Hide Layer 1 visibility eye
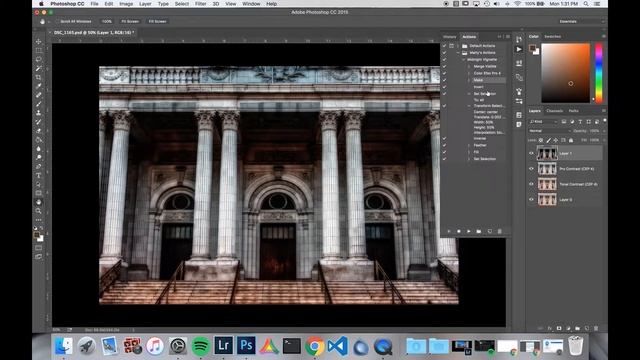 tap(531, 153)
